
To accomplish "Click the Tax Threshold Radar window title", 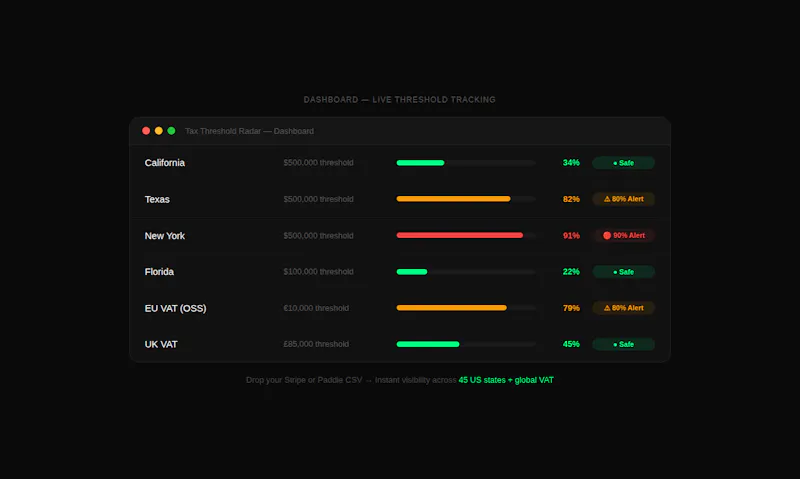I will (x=249, y=131).
